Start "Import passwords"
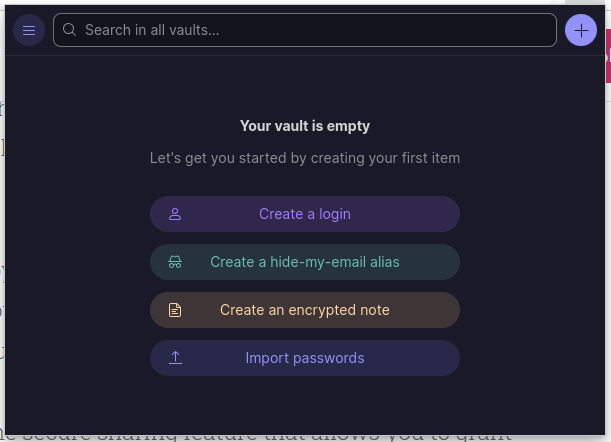Image resolution: width=611 pixels, height=442 pixels. coord(304,358)
